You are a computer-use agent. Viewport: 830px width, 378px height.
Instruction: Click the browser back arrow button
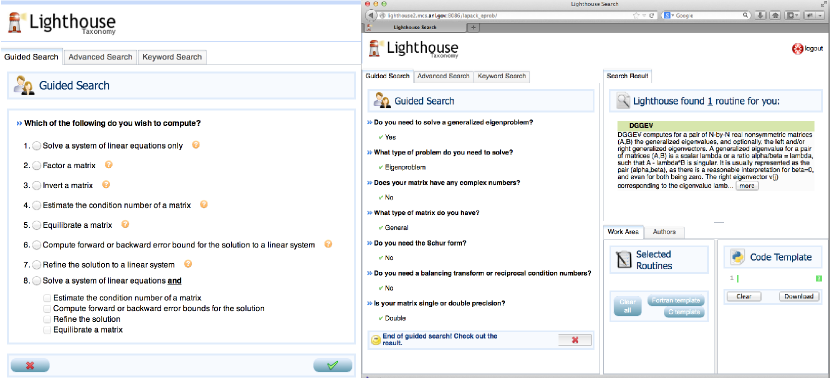click(x=371, y=15)
